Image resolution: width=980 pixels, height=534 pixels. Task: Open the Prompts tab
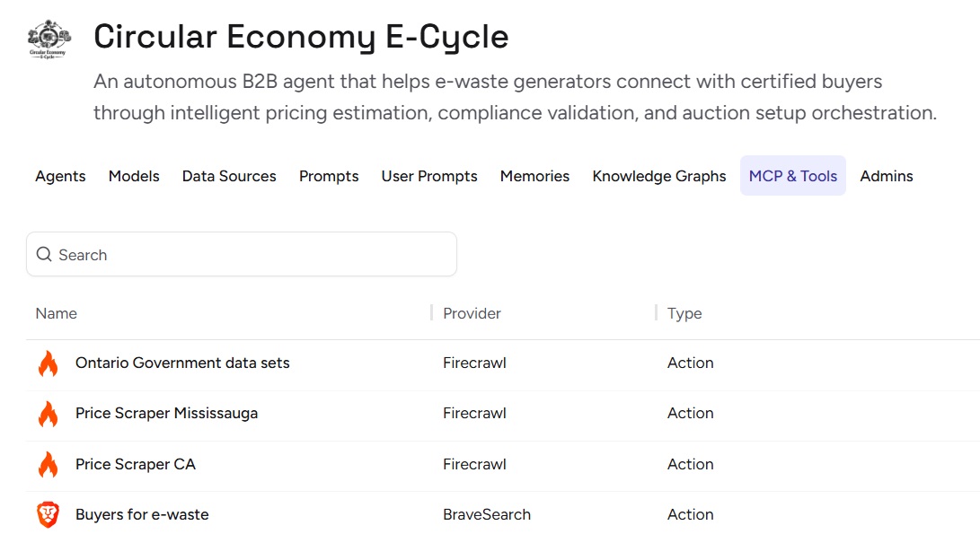329,176
